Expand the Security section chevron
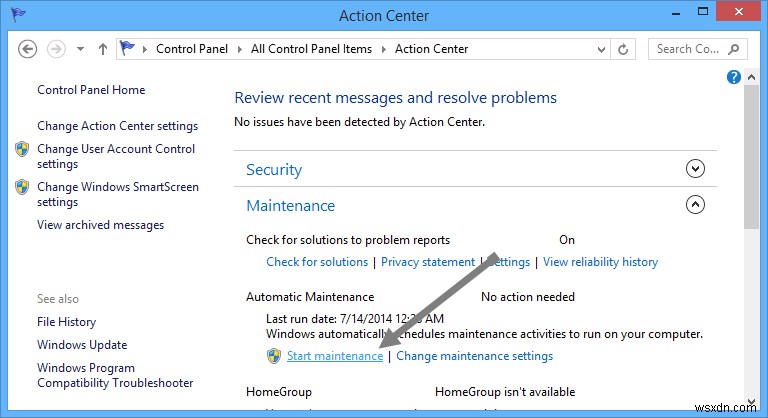768x418 pixels. pos(695,169)
